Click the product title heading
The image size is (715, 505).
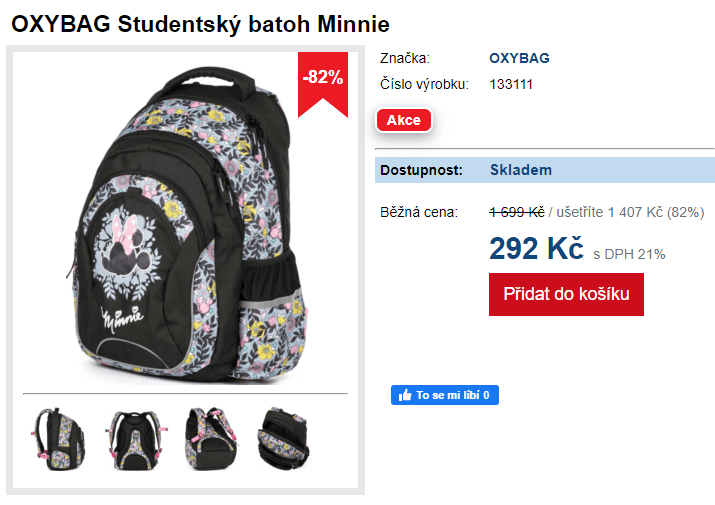pos(200,24)
